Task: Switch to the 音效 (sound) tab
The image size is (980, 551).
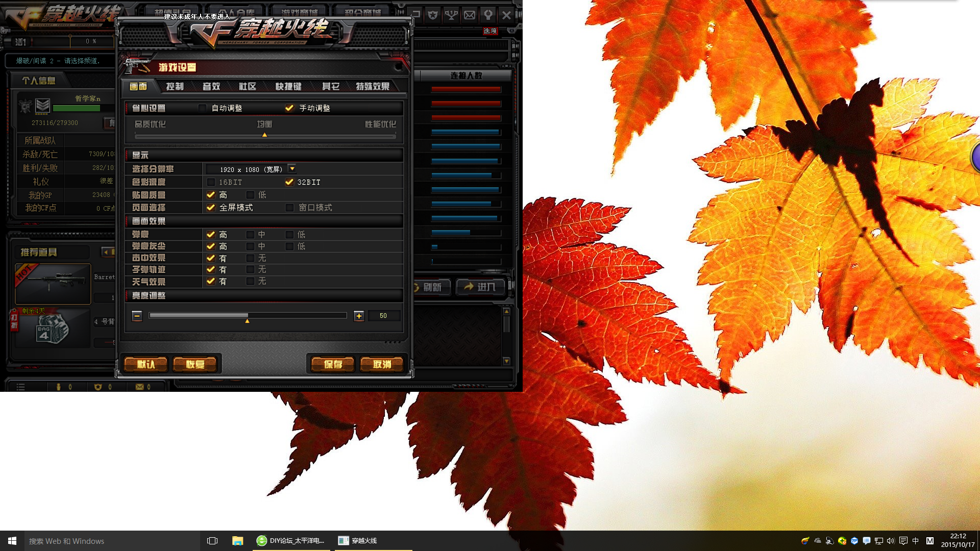Action: (211, 87)
